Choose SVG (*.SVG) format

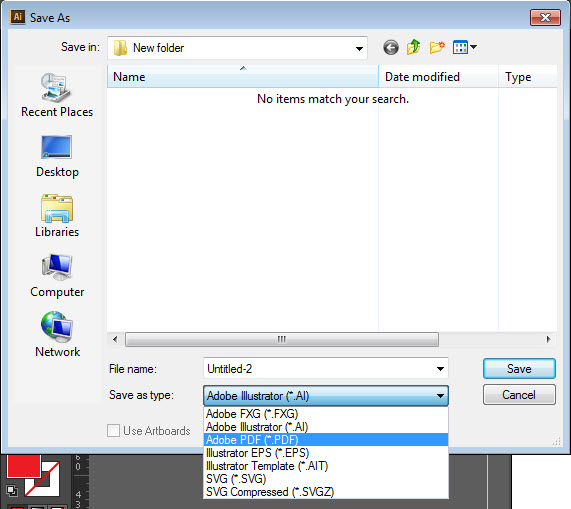tap(326, 479)
